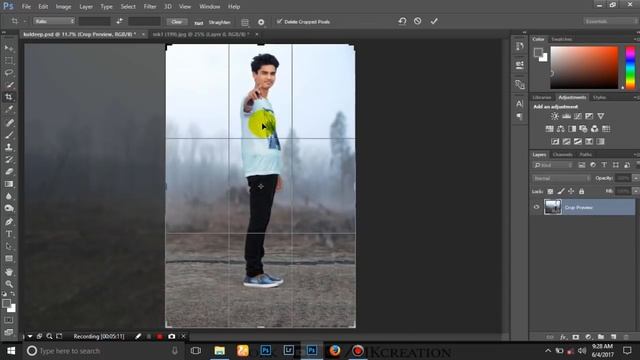Add a Vibrance adjustment

click(600, 116)
